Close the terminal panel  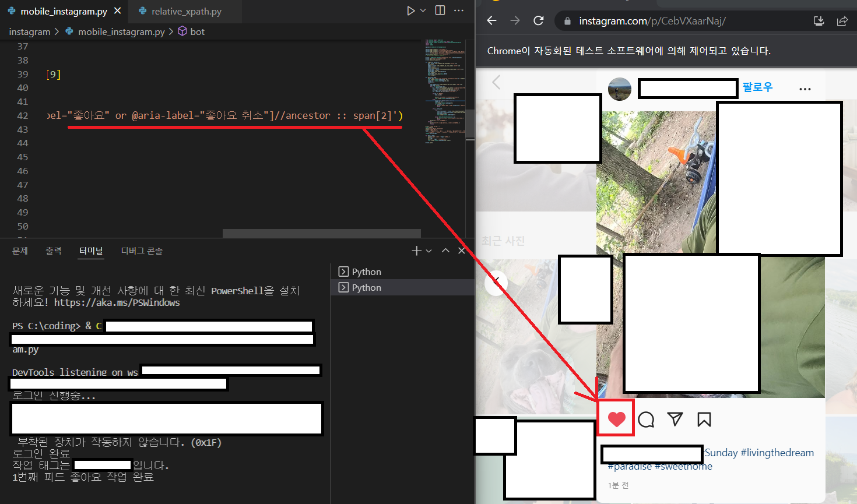(x=462, y=250)
